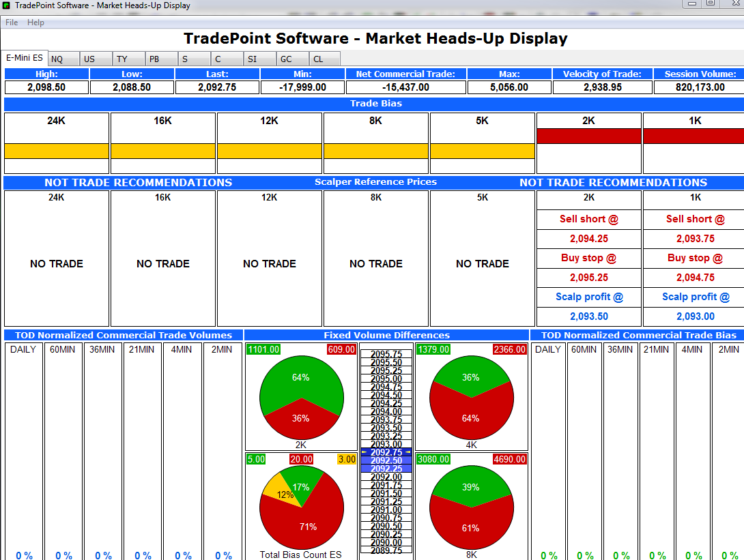The width and height of the screenshot is (744, 560).
Task: Click Session Volume value 820,173.00
Action: click(700, 87)
